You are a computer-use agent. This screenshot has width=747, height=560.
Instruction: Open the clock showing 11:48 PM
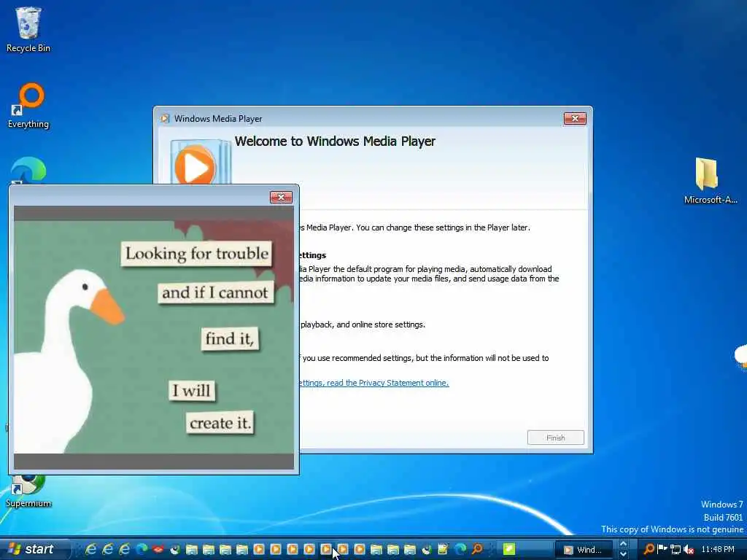coord(718,550)
